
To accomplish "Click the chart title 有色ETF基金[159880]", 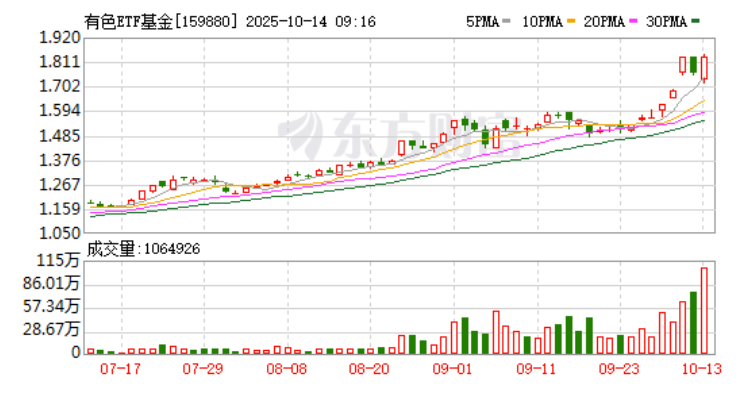I will click(161, 22).
